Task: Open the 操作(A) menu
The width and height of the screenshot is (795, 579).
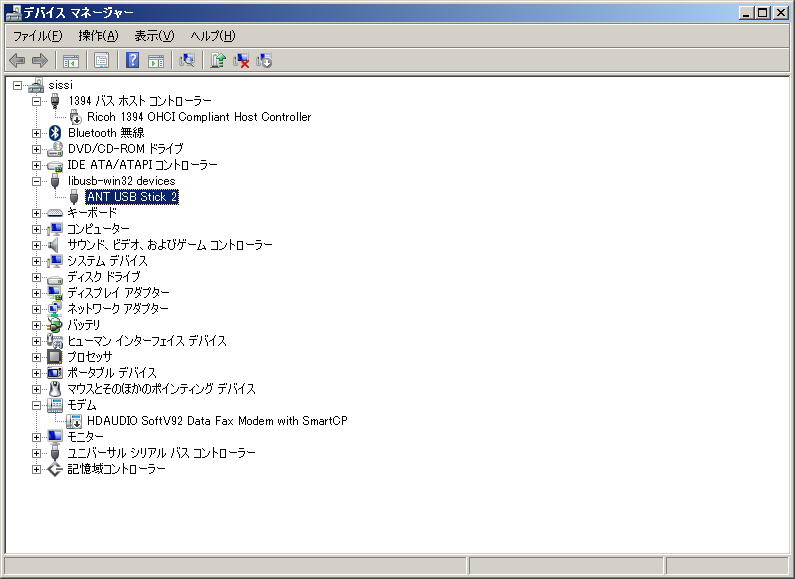Action: click(98, 35)
